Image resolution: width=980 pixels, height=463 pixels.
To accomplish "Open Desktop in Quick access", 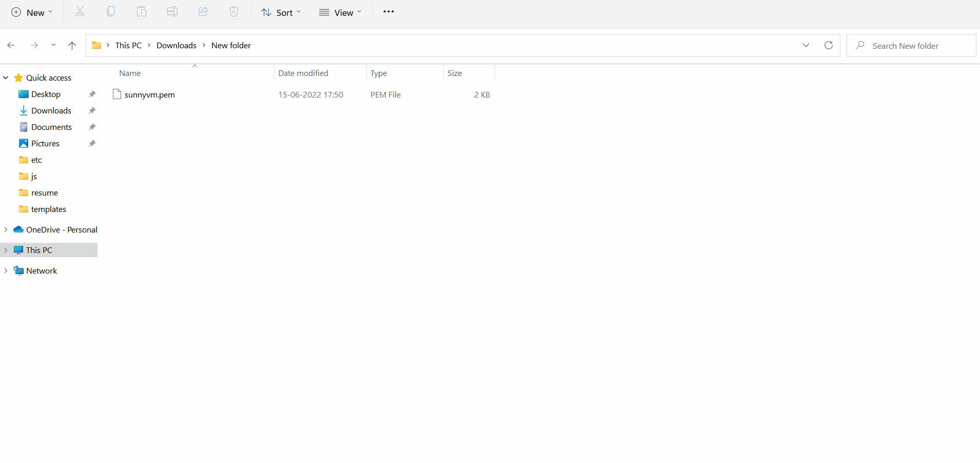I will tap(46, 94).
